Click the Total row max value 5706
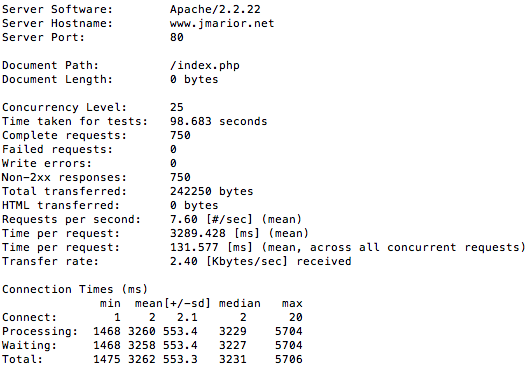This screenshot has width=532, height=375. [x=288, y=359]
